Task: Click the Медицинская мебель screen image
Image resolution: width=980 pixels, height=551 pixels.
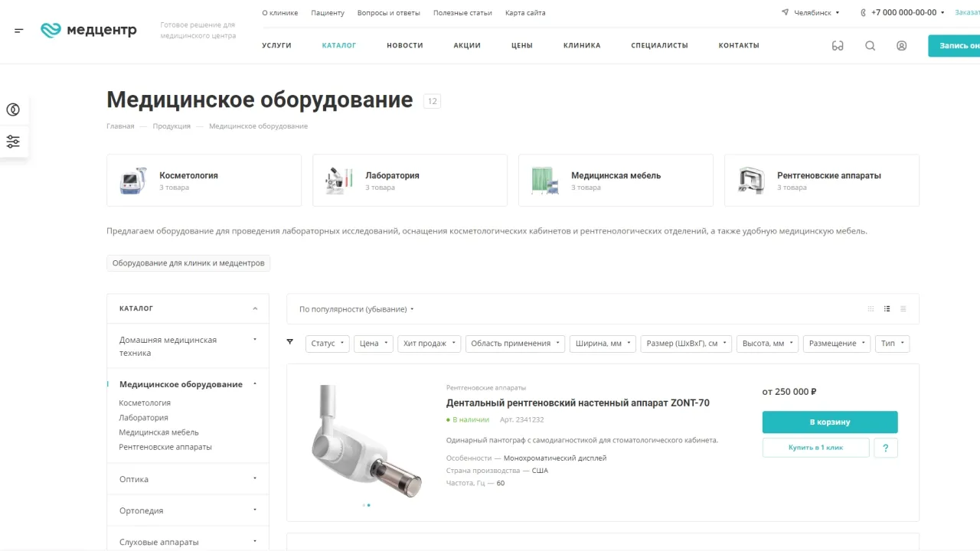Action: (545, 181)
